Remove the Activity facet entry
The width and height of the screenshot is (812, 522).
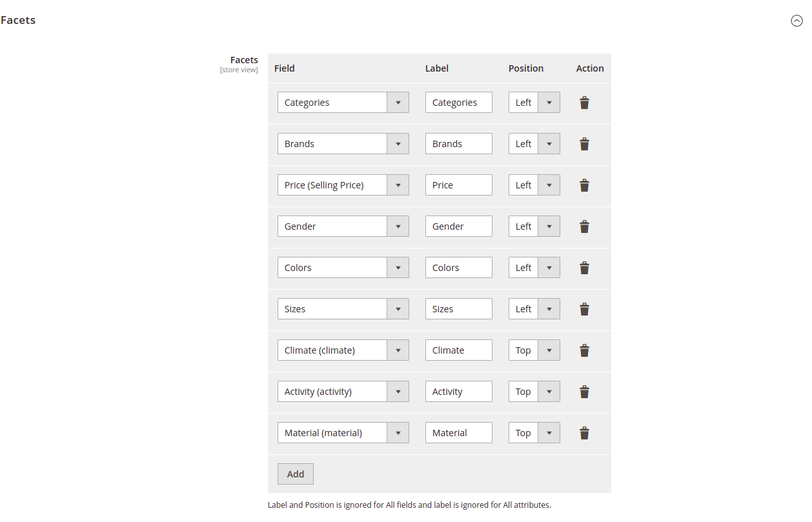point(584,391)
